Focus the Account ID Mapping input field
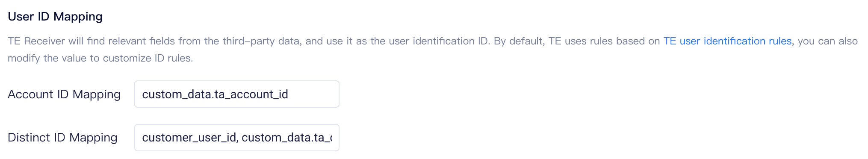868x159 pixels. click(237, 94)
